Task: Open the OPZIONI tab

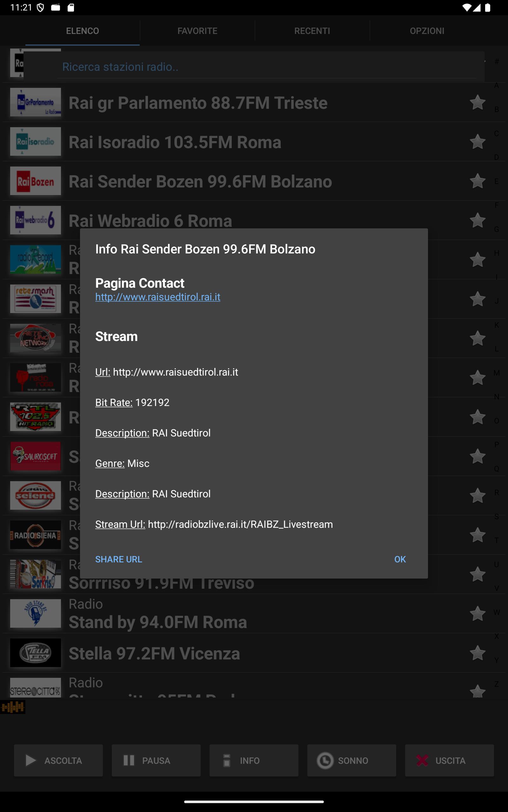Action: click(x=427, y=31)
